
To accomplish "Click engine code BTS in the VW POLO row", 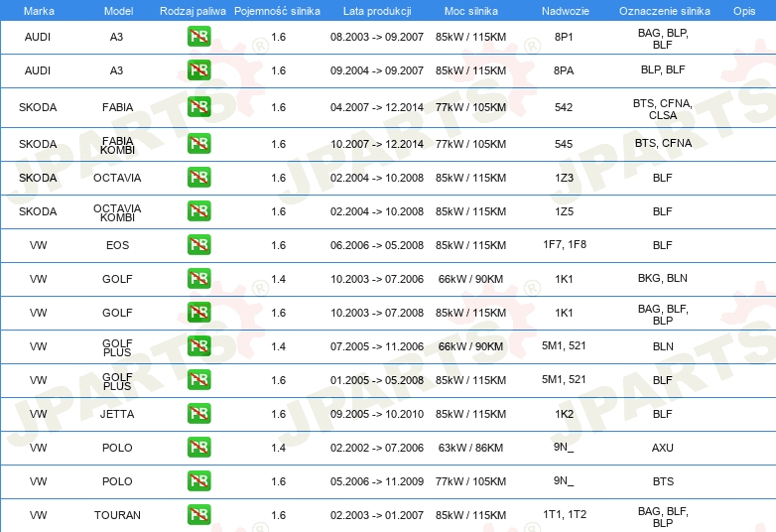I will [x=663, y=481].
